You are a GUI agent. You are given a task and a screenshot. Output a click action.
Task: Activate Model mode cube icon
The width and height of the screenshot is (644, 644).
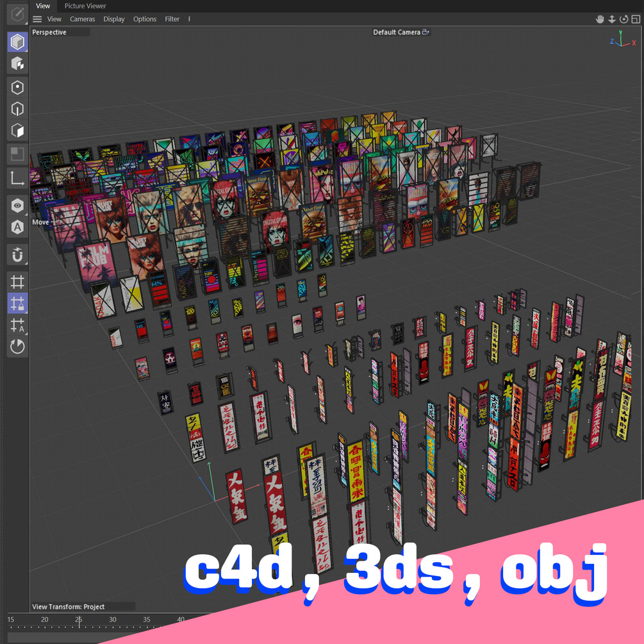click(17, 42)
